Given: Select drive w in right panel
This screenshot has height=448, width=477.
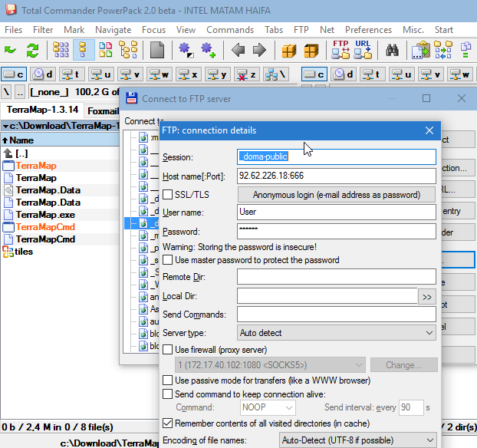Looking at the screenshot, I should point(460,74).
